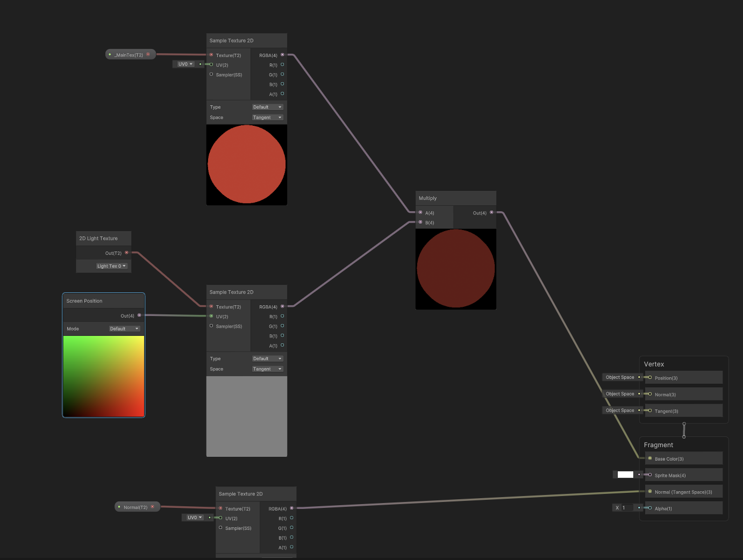Click the A(4) input port of the Multiply node
This screenshot has width=743, height=560.
[420, 212]
